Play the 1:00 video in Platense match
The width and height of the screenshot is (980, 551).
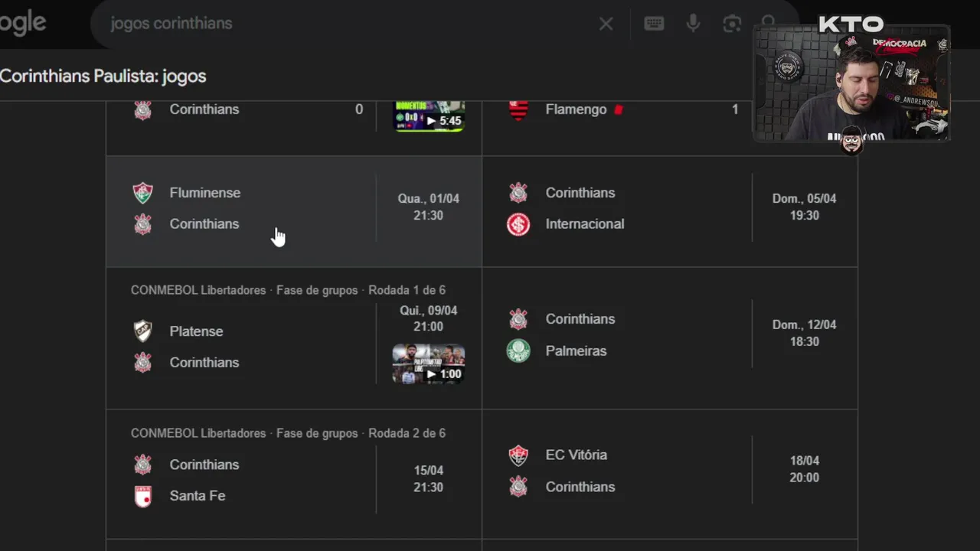429,364
